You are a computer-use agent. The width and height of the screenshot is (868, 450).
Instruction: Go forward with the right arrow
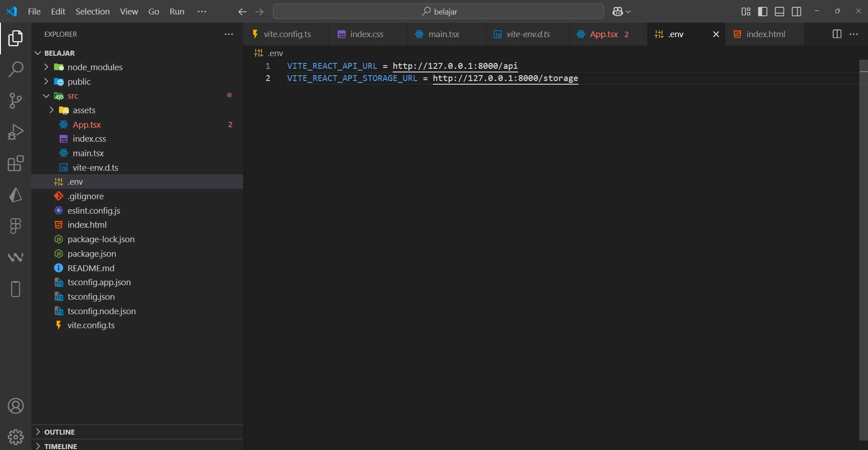[x=259, y=12]
